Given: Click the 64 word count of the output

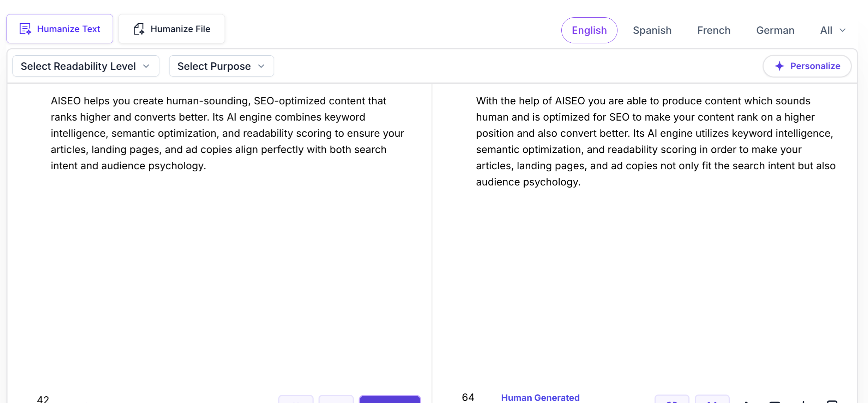Looking at the screenshot, I should coord(468,397).
